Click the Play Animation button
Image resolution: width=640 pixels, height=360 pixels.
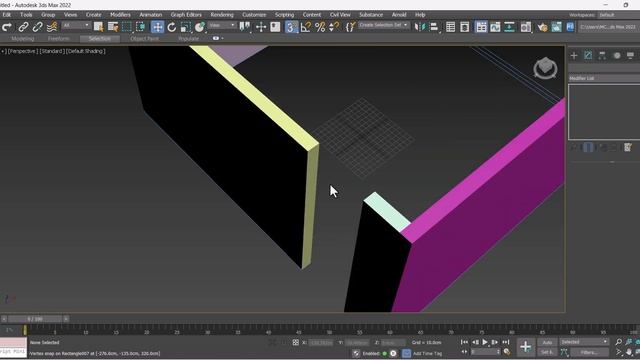[485, 342]
